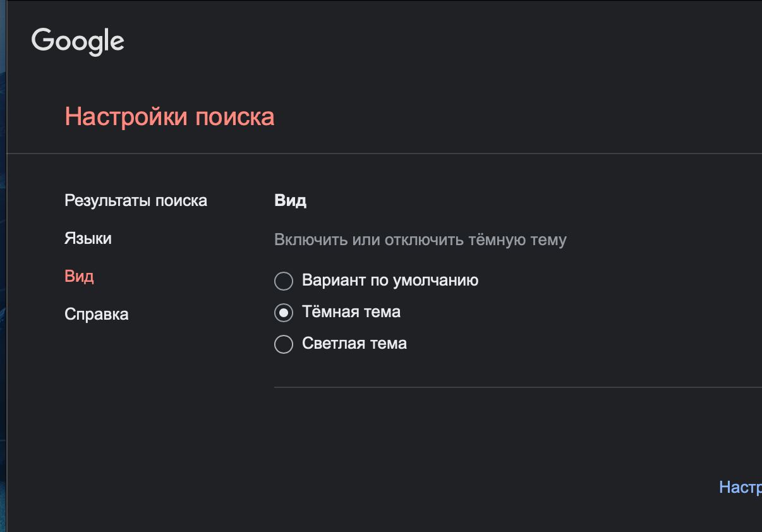Click the "Вариант по умолчанию" label text

point(390,281)
